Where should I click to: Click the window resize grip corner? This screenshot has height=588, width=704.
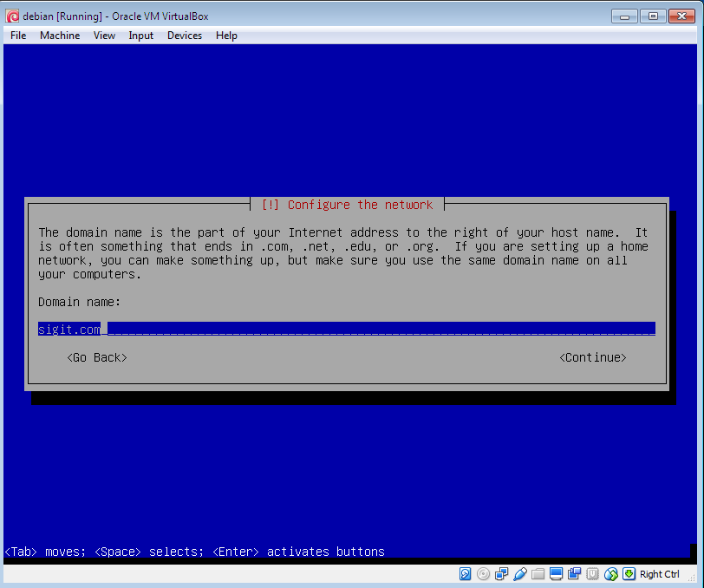click(x=693, y=578)
